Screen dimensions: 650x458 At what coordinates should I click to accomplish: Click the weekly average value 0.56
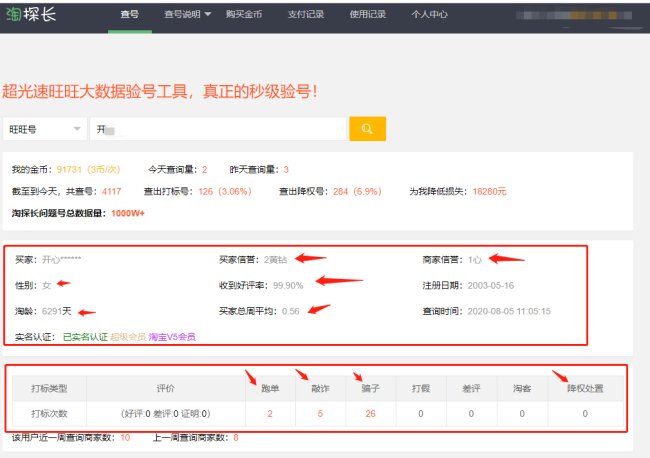(291, 311)
